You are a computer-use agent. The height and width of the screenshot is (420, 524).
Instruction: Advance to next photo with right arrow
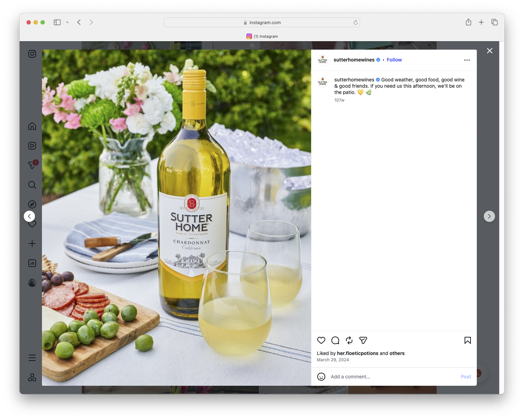[x=489, y=216]
